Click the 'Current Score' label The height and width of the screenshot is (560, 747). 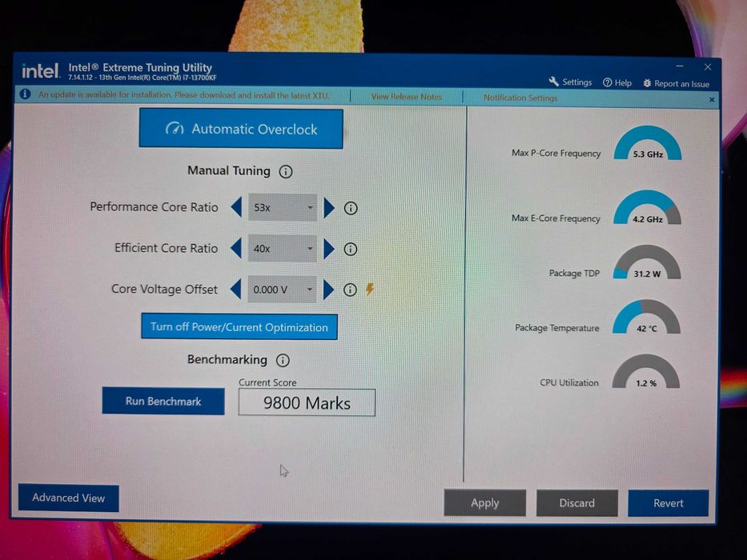tap(267, 382)
